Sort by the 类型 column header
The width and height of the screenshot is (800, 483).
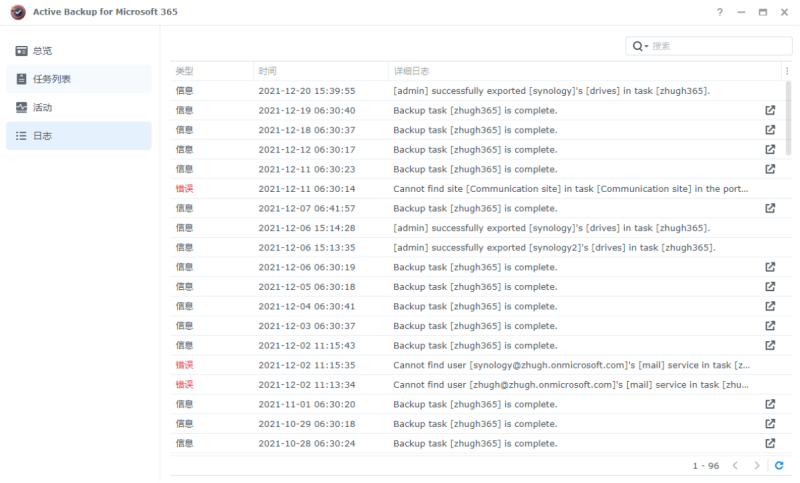click(212, 71)
